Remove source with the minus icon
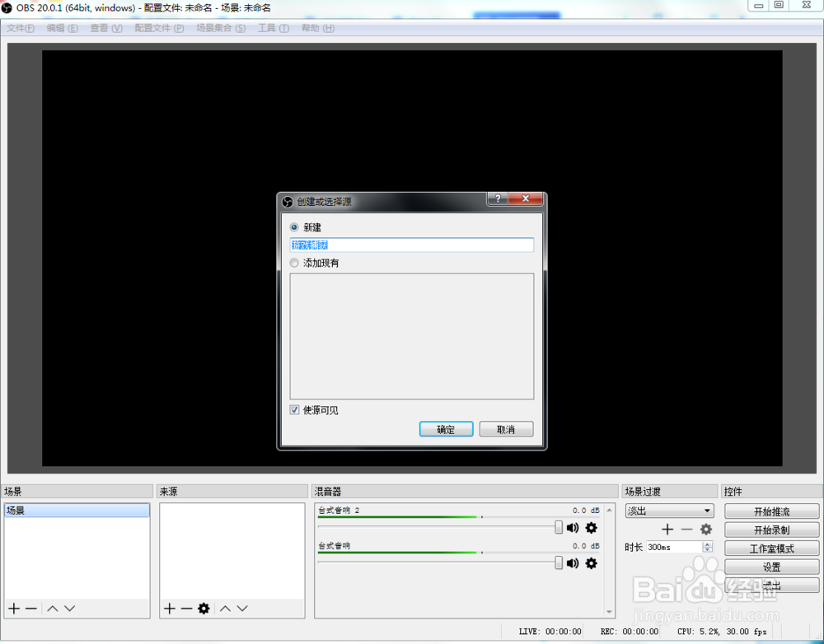 [186, 609]
